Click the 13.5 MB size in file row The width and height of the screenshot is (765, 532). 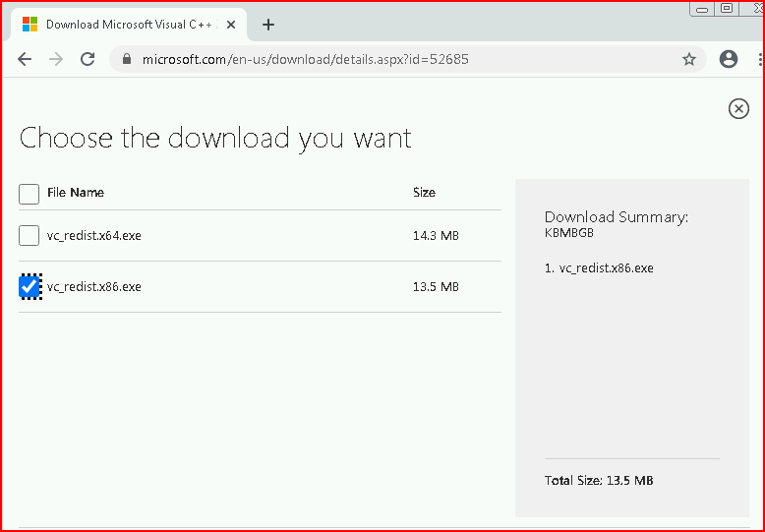click(x=436, y=287)
